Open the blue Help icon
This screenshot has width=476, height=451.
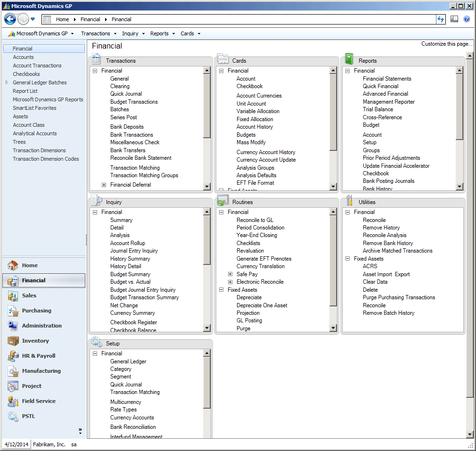[x=467, y=19]
